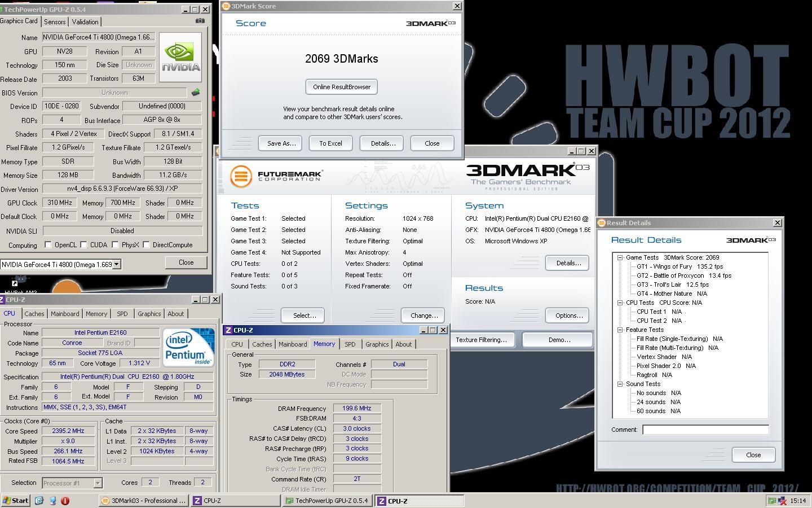
Task: Click the first CPU-Z taskbar button
Action: 235,501
